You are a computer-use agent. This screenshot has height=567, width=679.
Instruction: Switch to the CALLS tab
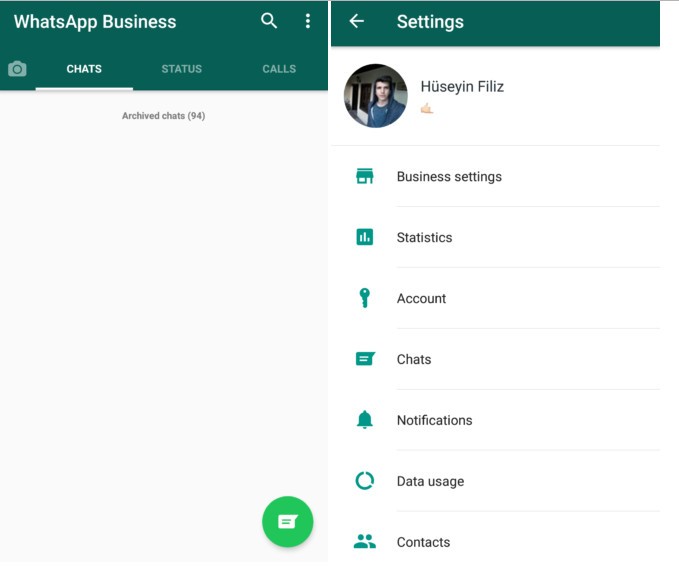click(x=279, y=69)
